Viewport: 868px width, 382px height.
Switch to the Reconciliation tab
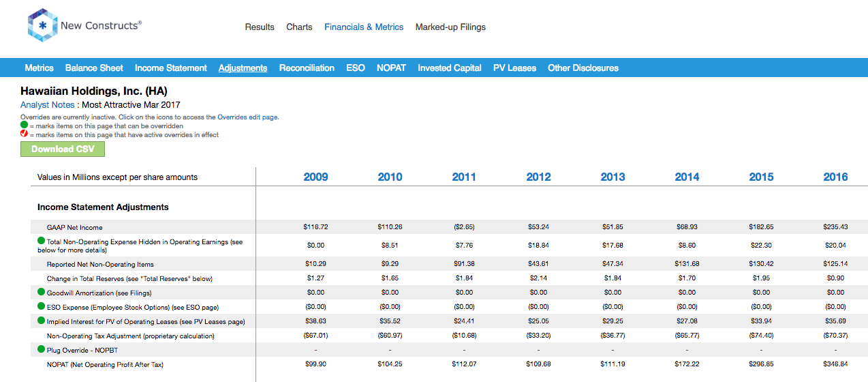(x=307, y=68)
